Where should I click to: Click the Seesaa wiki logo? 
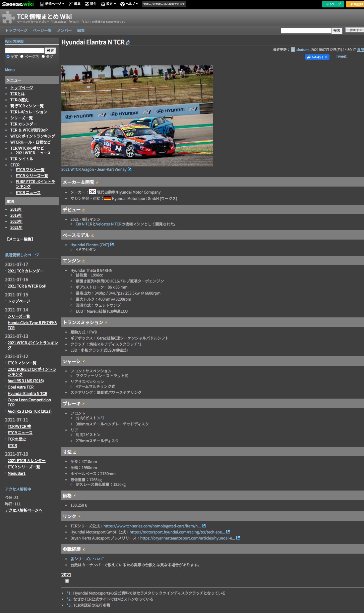pyautogui.click(x=18, y=4)
